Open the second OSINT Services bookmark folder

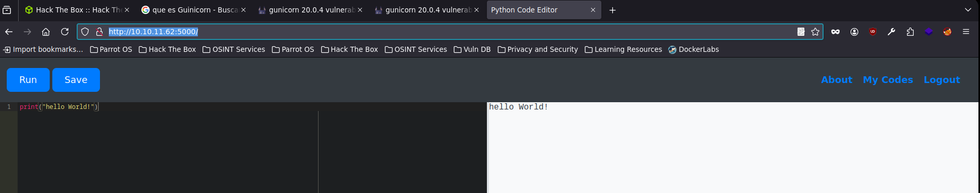[416, 49]
